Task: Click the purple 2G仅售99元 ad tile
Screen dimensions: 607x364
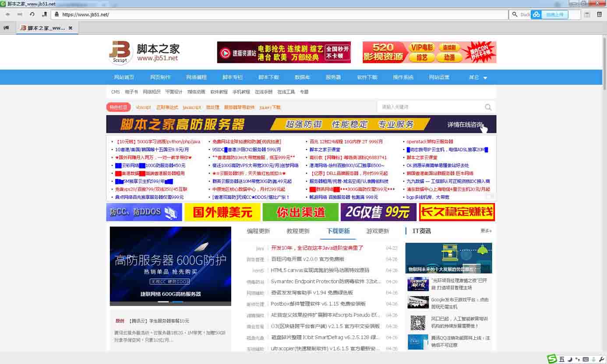Action: (378, 212)
